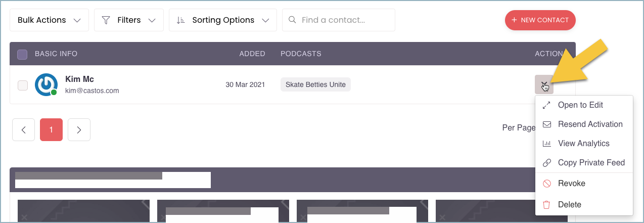Screen dimensions: 644x223
Task: Click the Resend Activation envelope icon
Action: 546,124
